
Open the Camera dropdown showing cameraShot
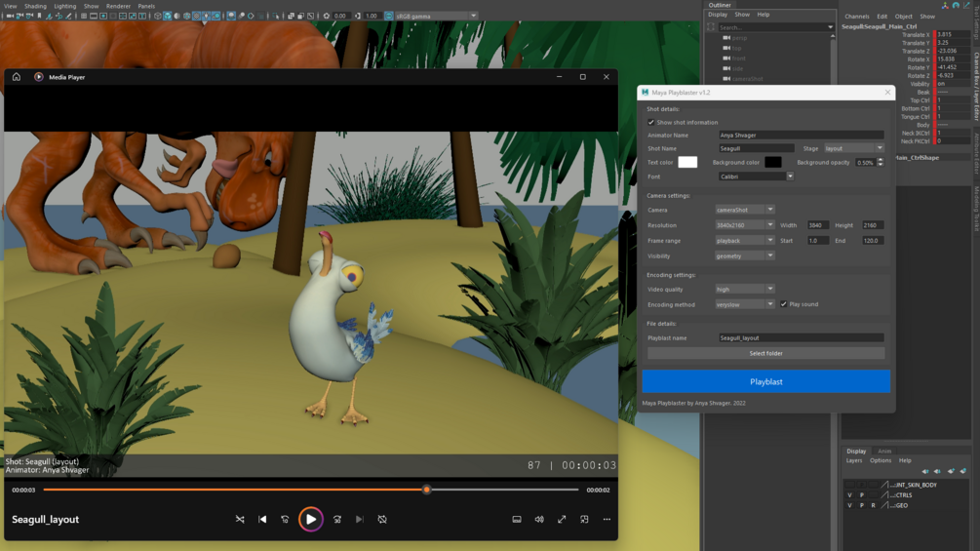745,210
